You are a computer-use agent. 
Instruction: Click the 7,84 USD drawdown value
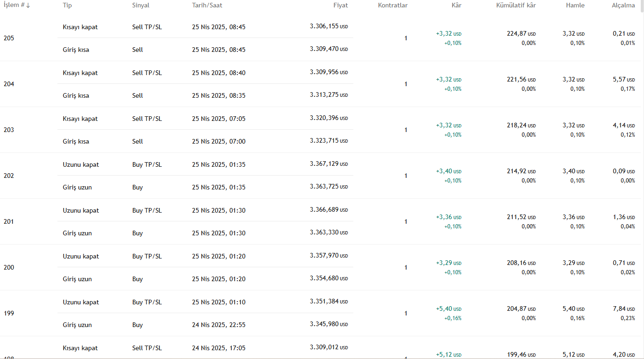pyautogui.click(x=624, y=309)
